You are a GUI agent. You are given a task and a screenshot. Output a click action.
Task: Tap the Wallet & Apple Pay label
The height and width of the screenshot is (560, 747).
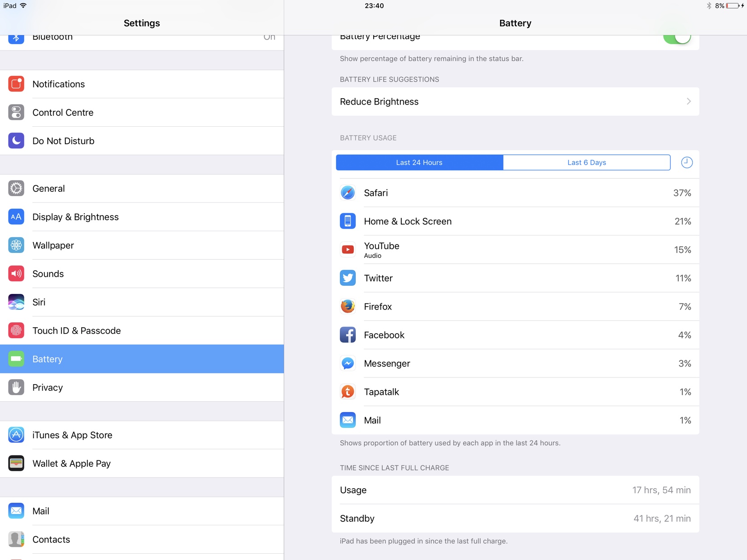coord(72,464)
